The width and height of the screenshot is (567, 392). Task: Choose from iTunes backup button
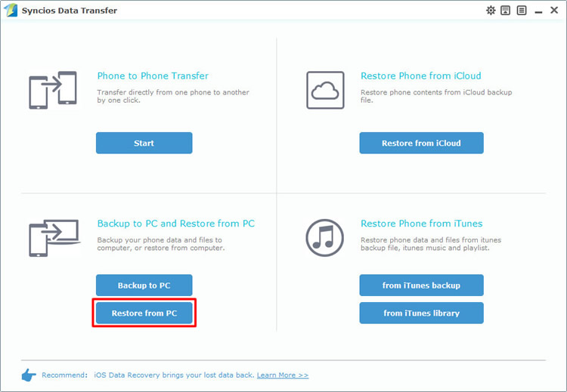[421, 286]
